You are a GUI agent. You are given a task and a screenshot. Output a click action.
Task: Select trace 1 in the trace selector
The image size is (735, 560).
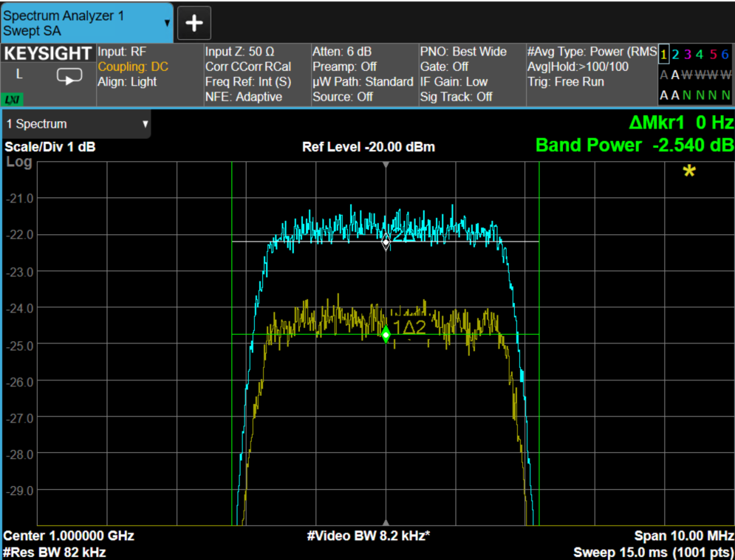pos(663,55)
